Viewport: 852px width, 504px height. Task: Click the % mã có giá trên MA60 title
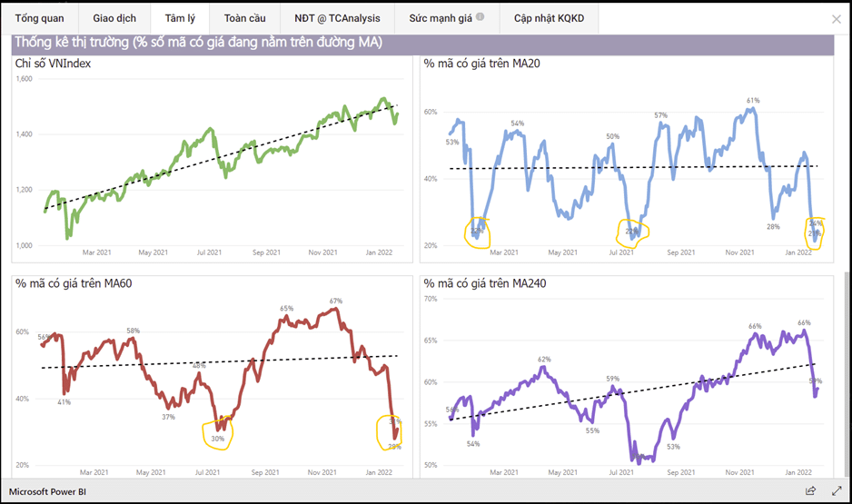[x=74, y=284]
